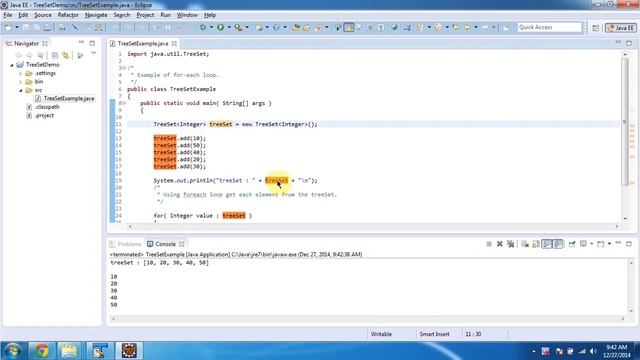The height and width of the screenshot is (360, 640).
Task: Click Remove Launch icon in Console toolbar
Action: pyautogui.click(x=500, y=244)
